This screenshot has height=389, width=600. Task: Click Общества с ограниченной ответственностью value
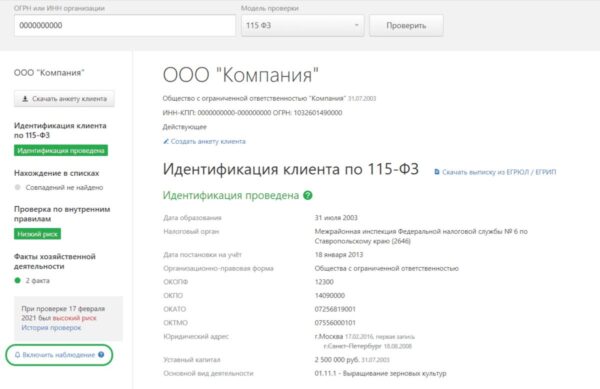pos(386,268)
